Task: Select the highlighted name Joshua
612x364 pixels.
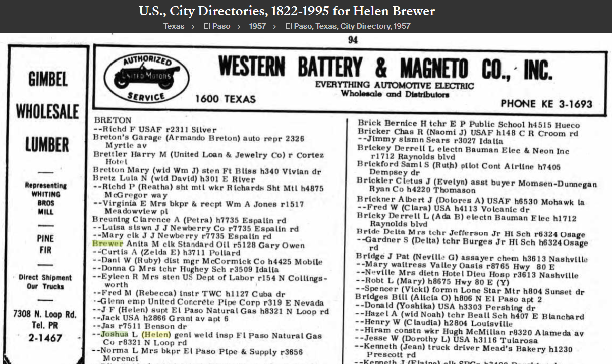Action: coord(116,335)
